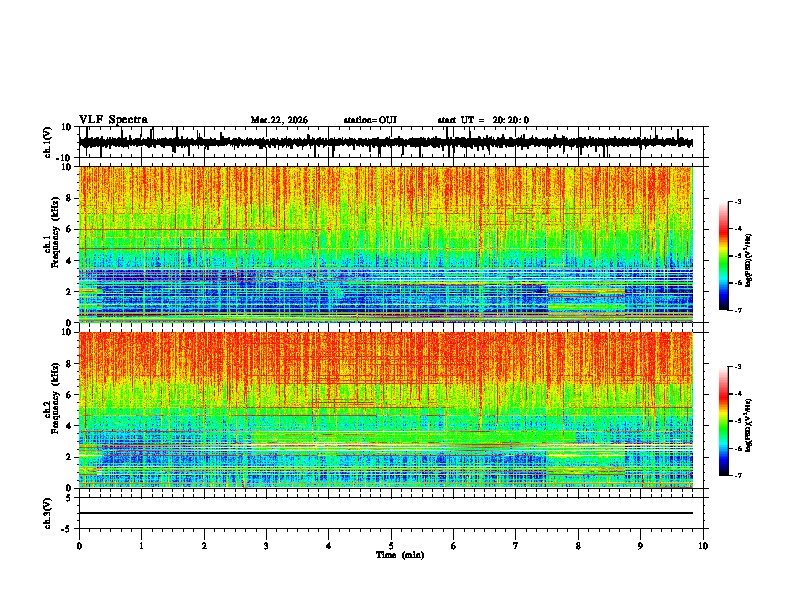Click the 8 kHz tick label on ch.2 spectrogram
792x612 pixels.
pos(69,364)
